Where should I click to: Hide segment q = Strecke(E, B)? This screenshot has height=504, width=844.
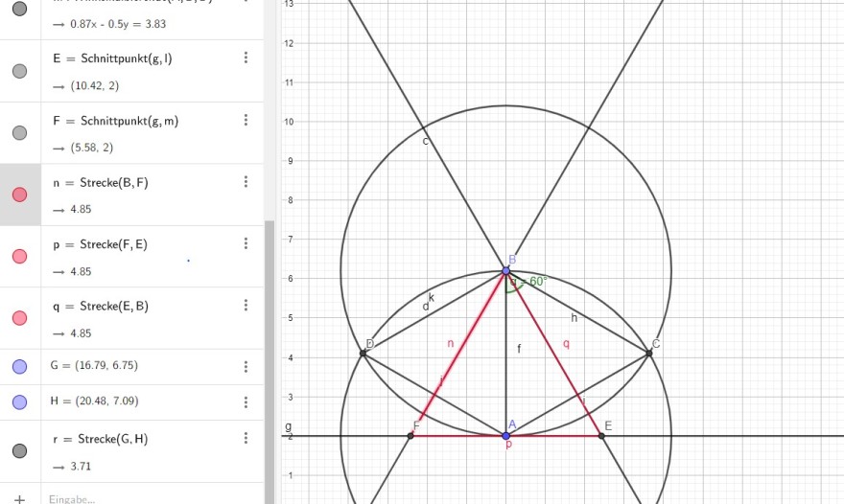[19, 318]
